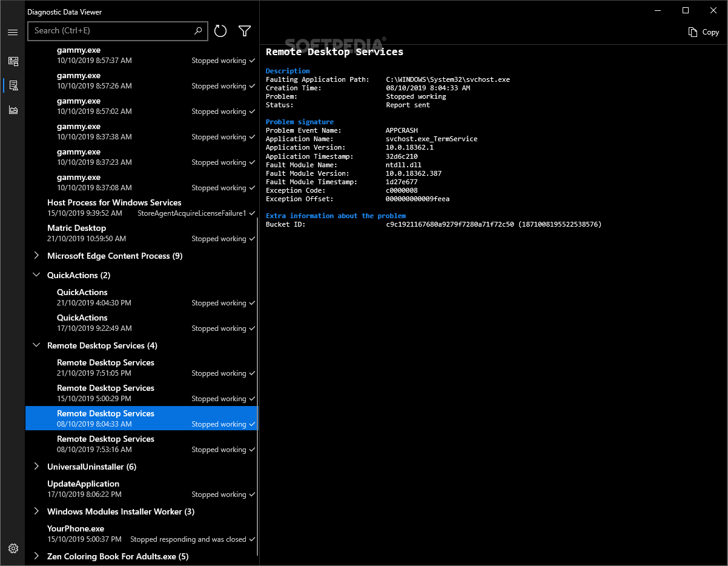The image size is (728, 566).
Task: Open the Settings gear
Action: (13, 549)
